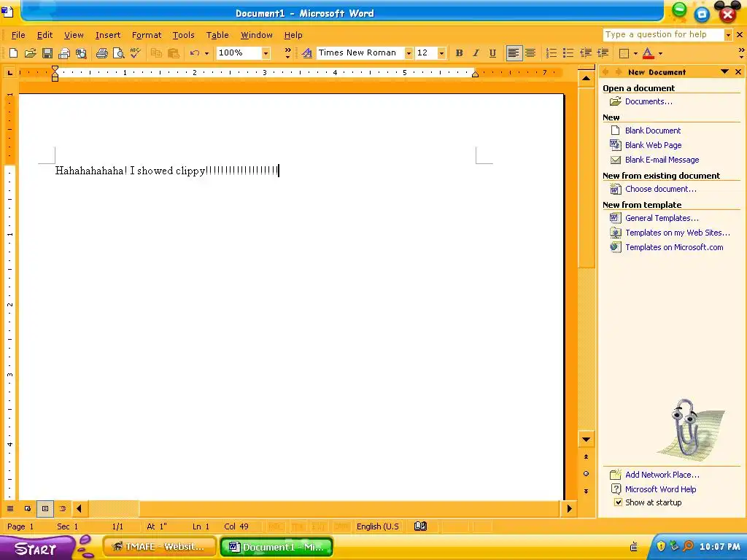Click the clock showing 10:07 PM
Screen dimensions: 747x560
tap(719, 547)
